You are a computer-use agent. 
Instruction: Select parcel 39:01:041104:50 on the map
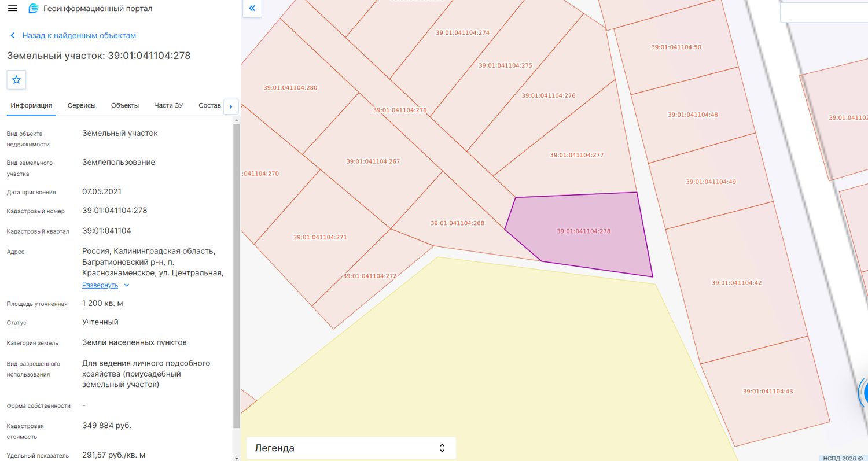pos(676,47)
